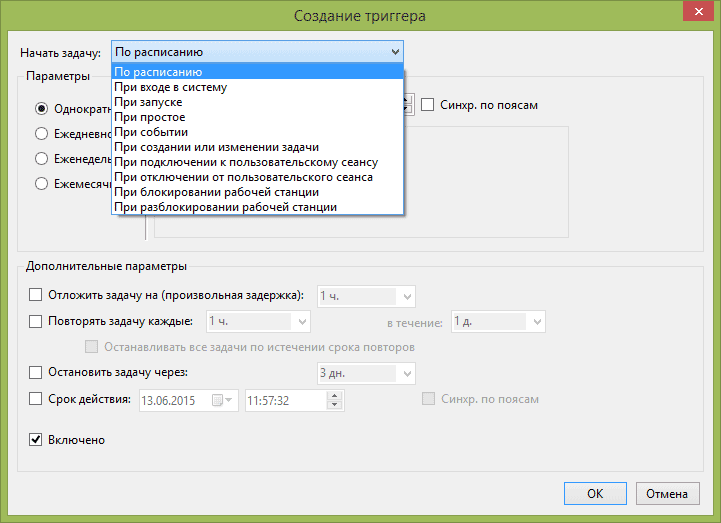Enable 'Срок действия' checkbox
Viewport: 721px width, 523px height.
[35, 399]
